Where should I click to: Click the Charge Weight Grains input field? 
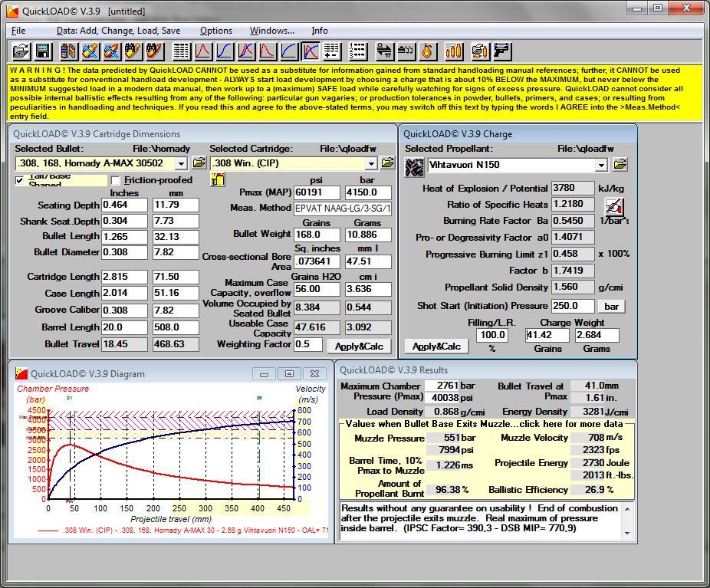point(547,335)
